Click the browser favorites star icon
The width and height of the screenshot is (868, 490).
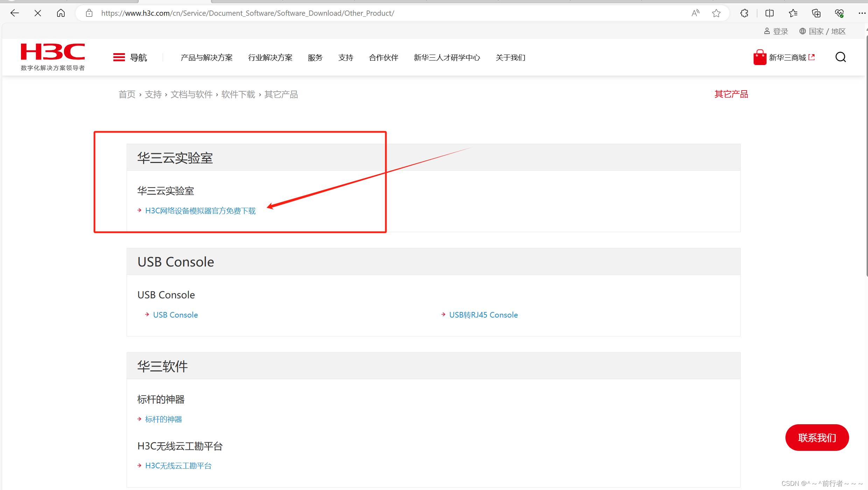[716, 13]
